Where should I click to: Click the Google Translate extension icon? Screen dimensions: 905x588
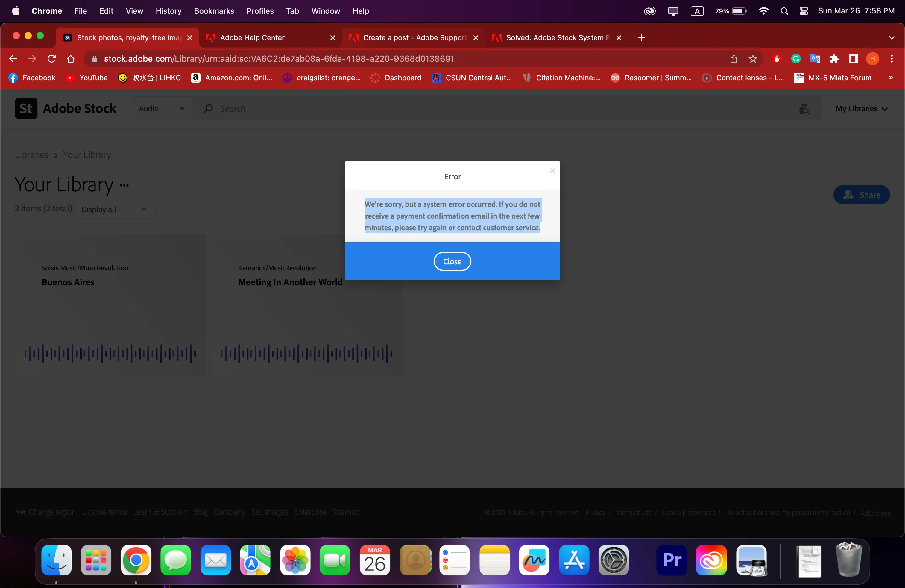[815, 59]
